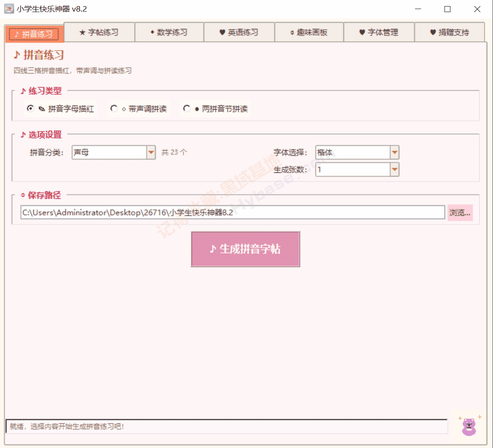Click the 浏览... browse button
The width and height of the screenshot is (493, 448).
point(460,213)
